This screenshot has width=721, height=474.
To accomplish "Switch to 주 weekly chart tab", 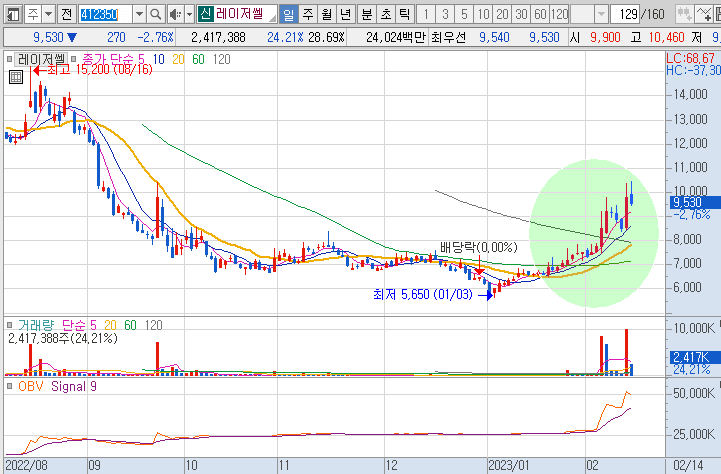I will click(308, 15).
